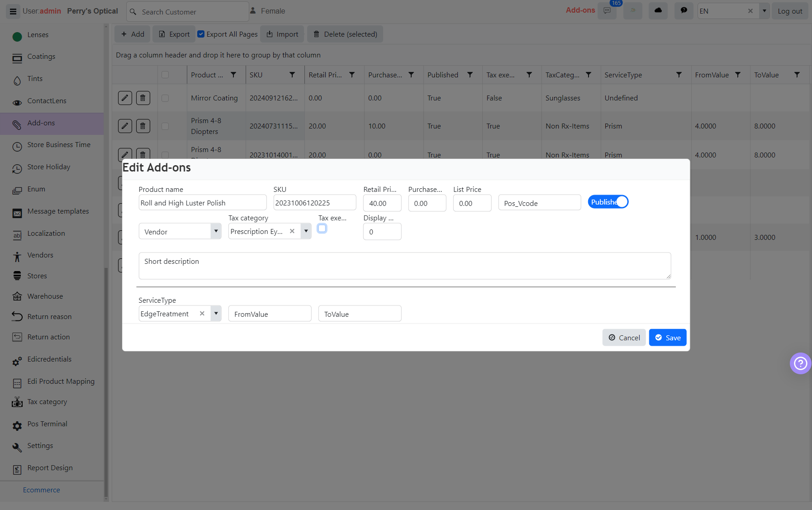Screen dimensions: 812x510
Task: Filter the Purchase column
Action: click(411, 75)
